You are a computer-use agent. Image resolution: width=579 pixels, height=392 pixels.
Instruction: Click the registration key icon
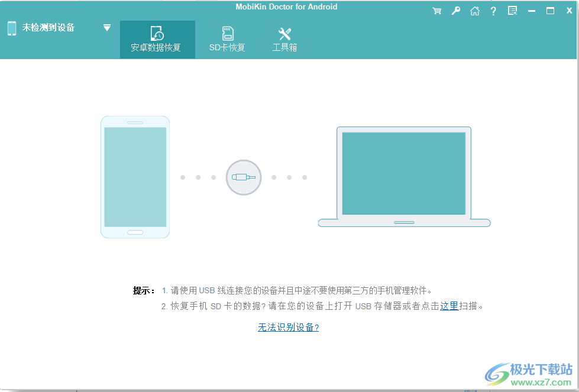(x=455, y=10)
